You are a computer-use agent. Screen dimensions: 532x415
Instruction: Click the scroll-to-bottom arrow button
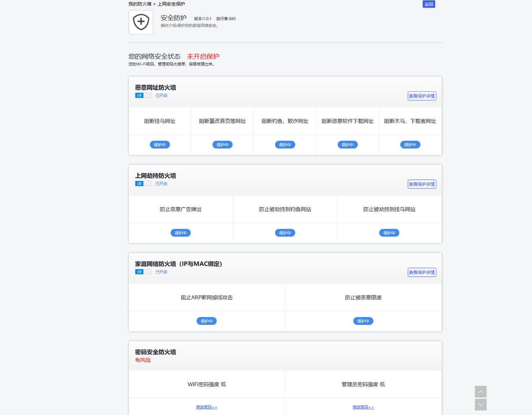(x=480, y=405)
